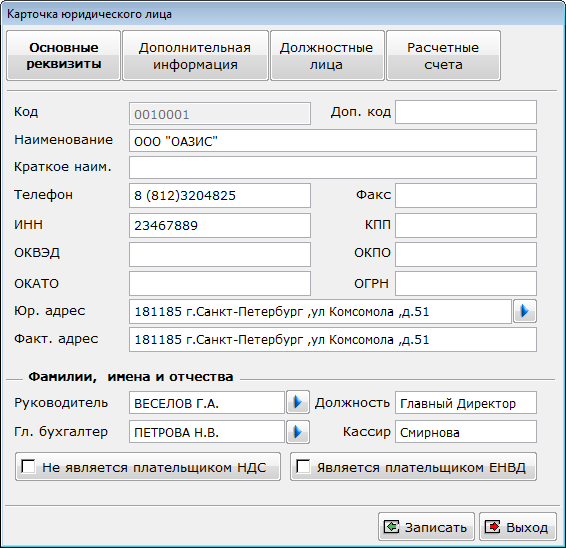The width and height of the screenshot is (566, 548).
Task: Focus the Должность field Главный Директор
Action: click(466, 403)
